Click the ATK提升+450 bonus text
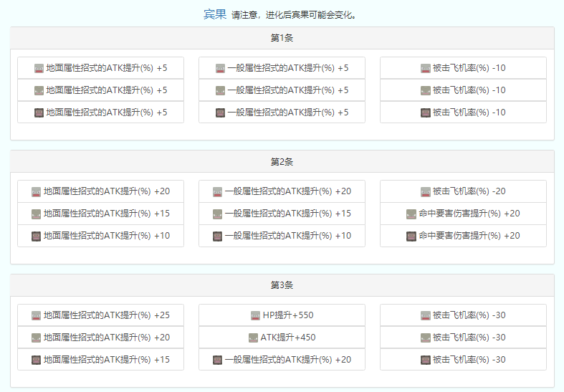This screenshot has height=392, width=564. click(x=287, y=338)
